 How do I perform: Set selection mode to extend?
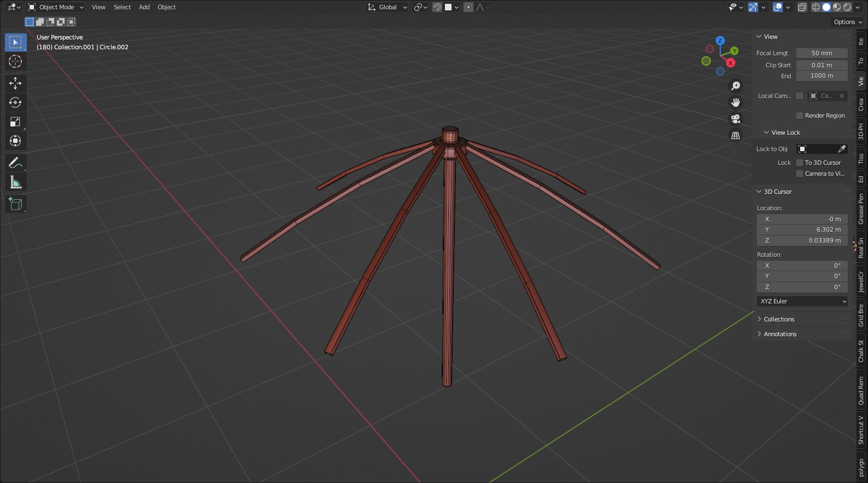[40, 22]
